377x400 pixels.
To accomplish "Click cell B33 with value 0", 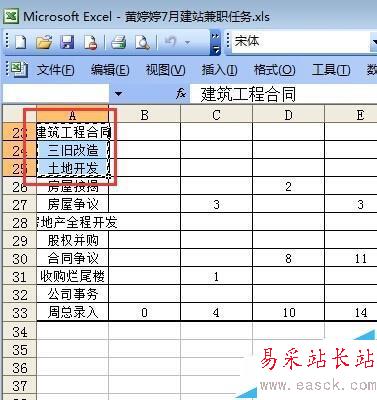I will (145, 312).
